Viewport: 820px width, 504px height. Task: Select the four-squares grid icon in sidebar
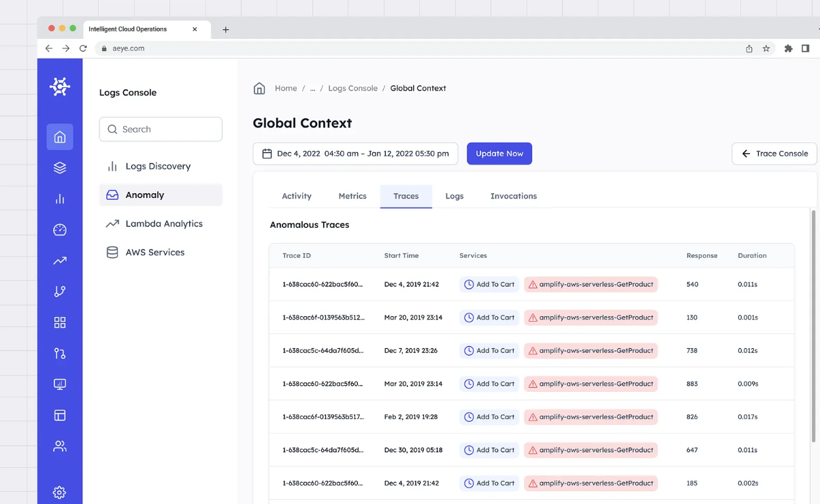click(60, 322)
